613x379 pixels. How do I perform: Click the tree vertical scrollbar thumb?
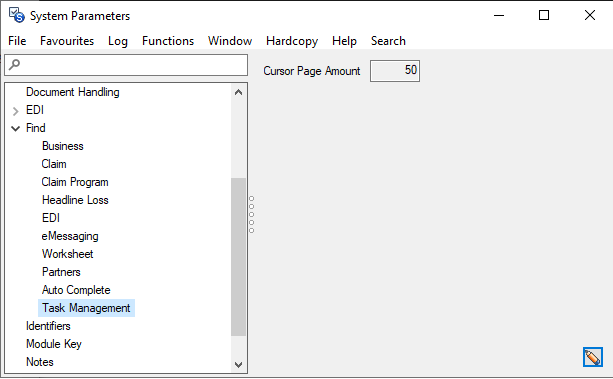(238, 257)
